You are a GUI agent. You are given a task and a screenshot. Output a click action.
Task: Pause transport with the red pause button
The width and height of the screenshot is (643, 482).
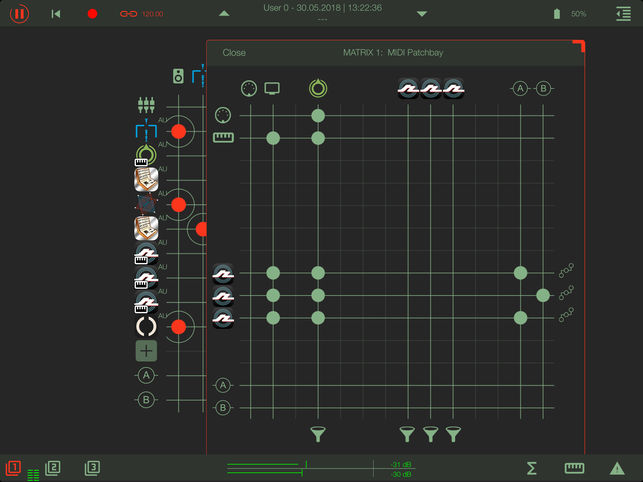click(20, 14)
